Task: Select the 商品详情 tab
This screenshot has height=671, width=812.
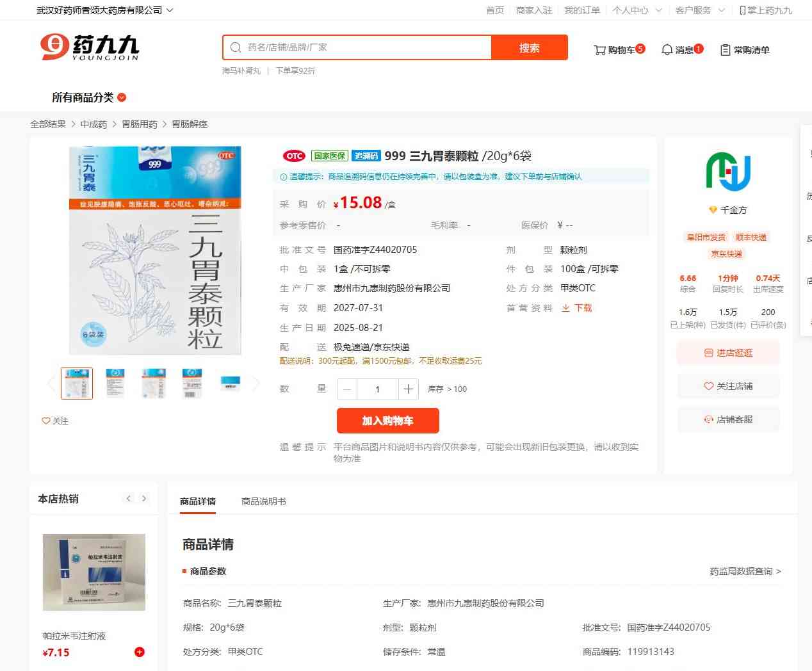Action: coord(197,501)
